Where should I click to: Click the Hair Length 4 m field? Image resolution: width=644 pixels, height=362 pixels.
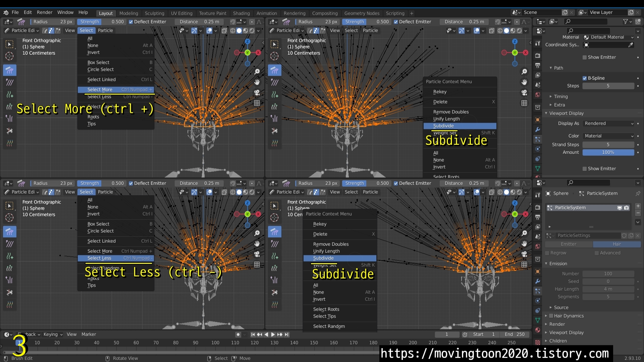point(608,289)
